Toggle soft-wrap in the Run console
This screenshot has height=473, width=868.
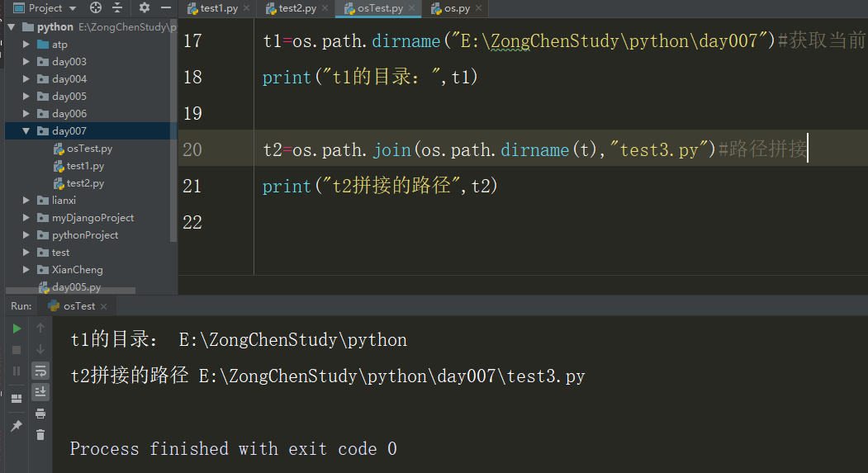(40, 371)
